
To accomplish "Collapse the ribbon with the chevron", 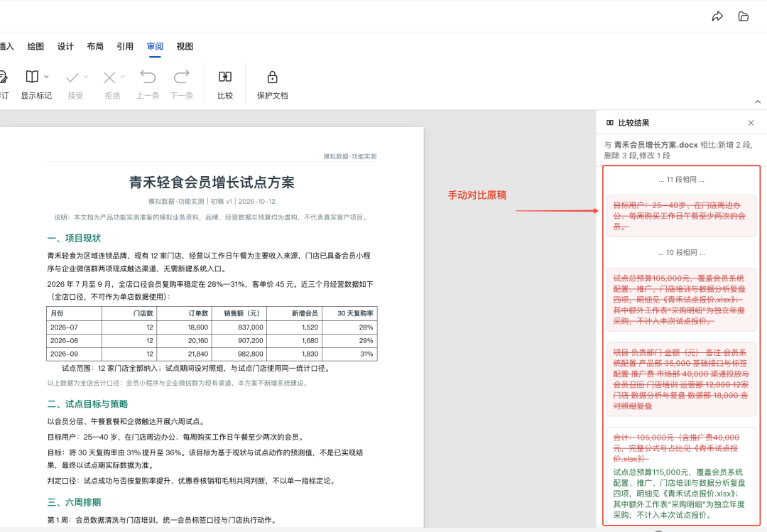I will coord(758,102).
